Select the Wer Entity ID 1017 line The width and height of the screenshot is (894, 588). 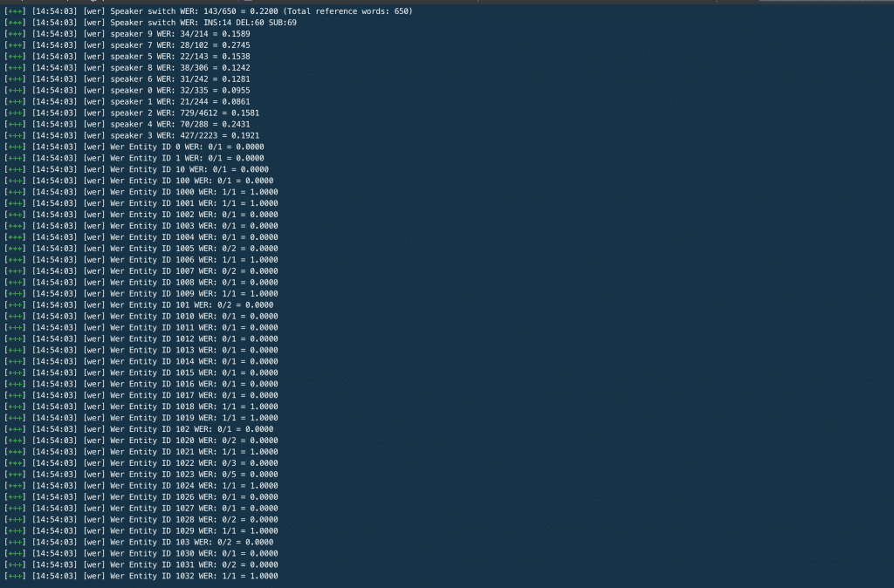click(141, 395)
